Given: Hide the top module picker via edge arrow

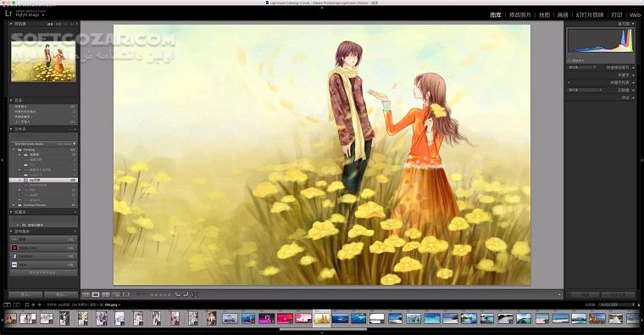Looking at the screenshot, I should point(322,8).
